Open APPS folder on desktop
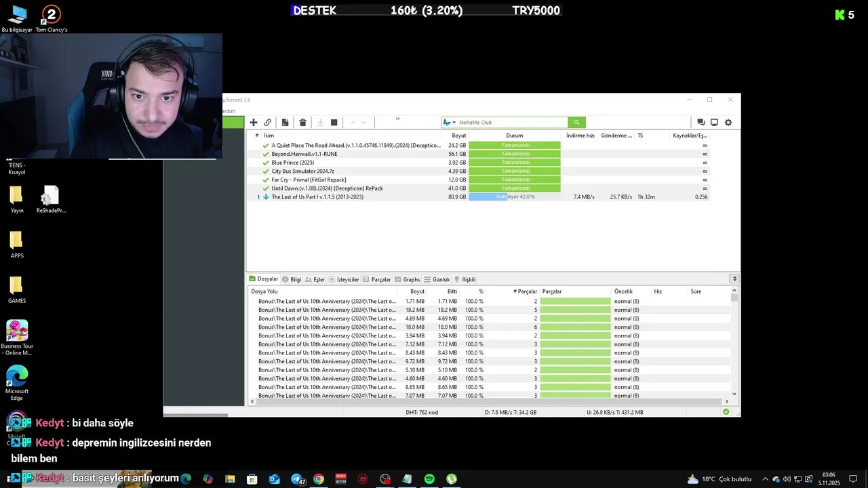 [17, 245]
